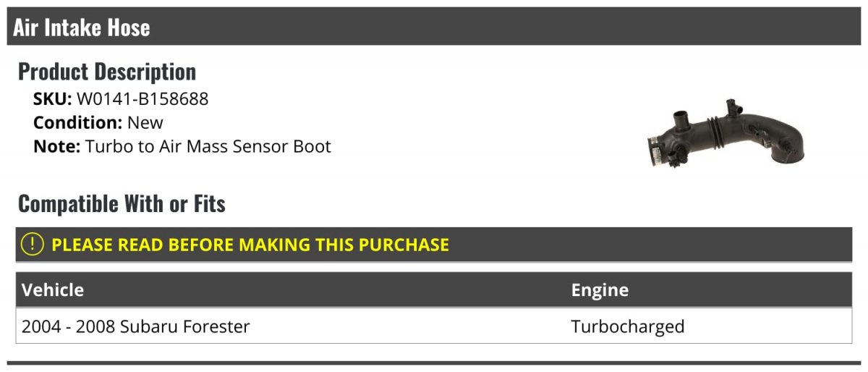Click the Vehicle column header

point(53,290)
